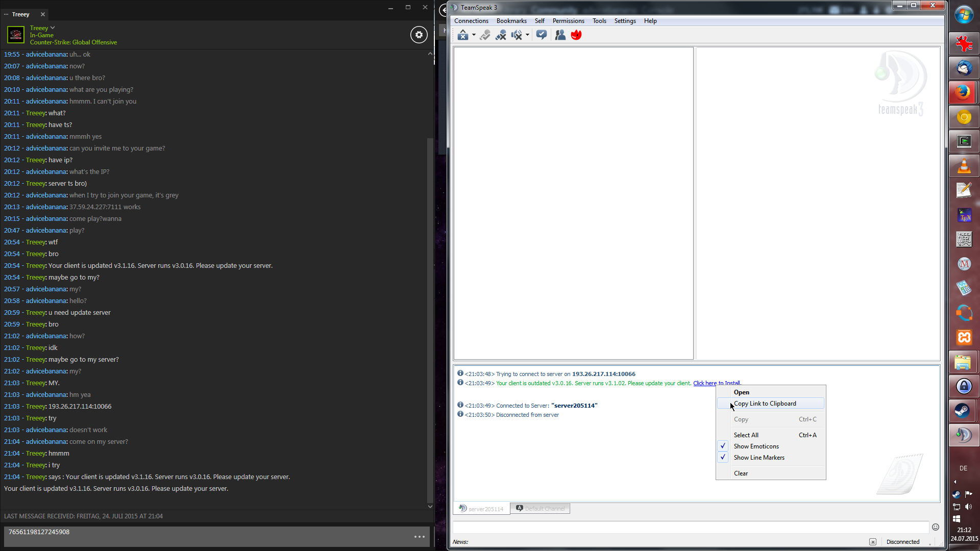Click the 'Click here to Install' link

click(x=704, y=383)
